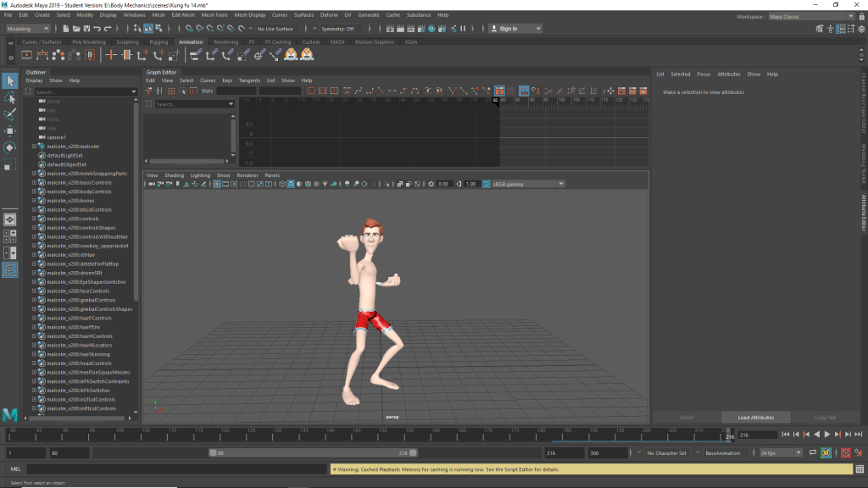The image size is (868, 488).
Task: Click the Playblast icon on the Animation shelf
Action: coord(27,55)
